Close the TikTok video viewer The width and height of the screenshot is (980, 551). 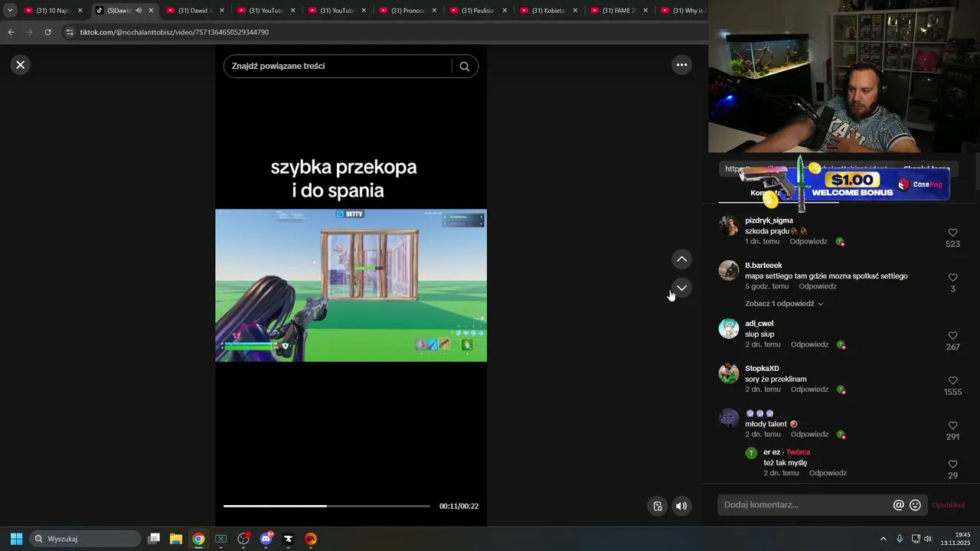[x=21, y=65]
